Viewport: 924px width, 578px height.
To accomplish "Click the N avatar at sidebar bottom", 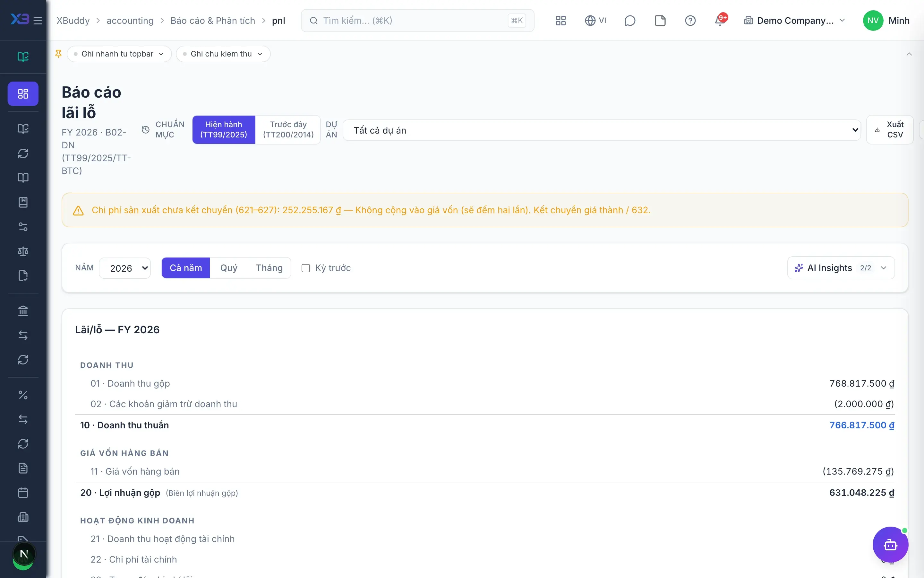I will click(24, 554).
